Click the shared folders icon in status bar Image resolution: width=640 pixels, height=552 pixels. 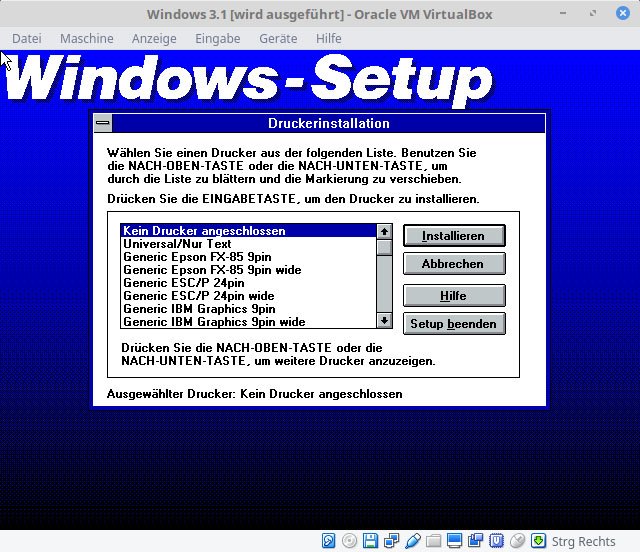click(433, 541)
